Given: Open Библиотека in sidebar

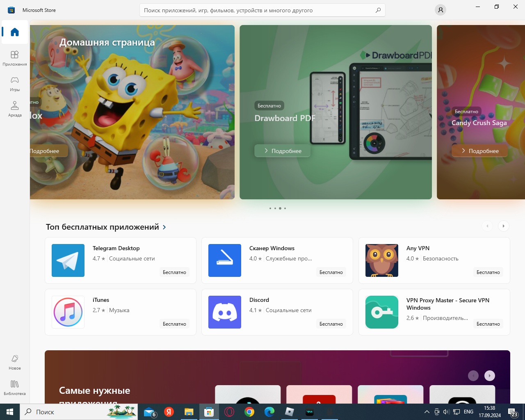Looking at the screenshot, I should coord(15,388).
